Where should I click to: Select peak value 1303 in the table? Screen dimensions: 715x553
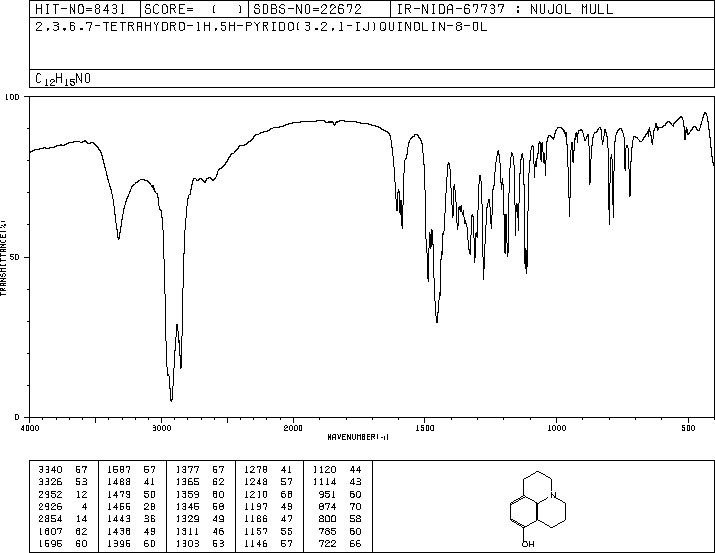tap(187, 544)
